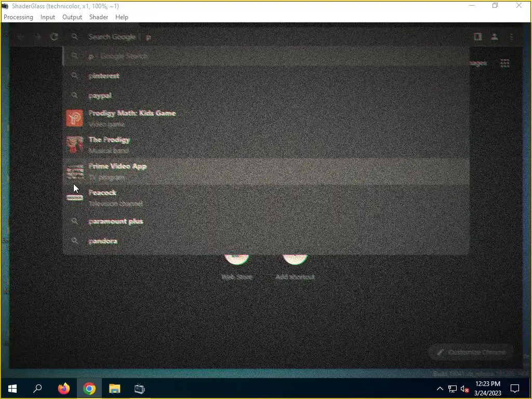Screen dimensions: 532x399
Task: Select the Peacock television channel suggestion
Action: (x=267, y=198)
